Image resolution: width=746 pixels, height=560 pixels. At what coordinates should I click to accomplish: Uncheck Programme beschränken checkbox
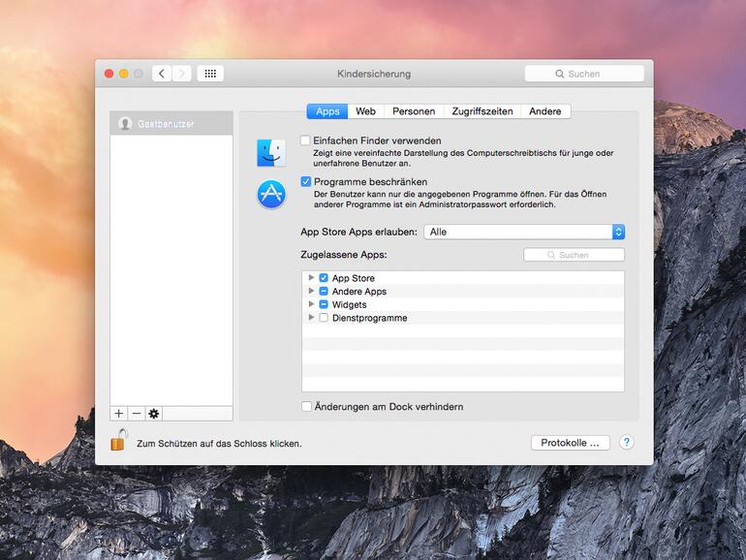306,181
